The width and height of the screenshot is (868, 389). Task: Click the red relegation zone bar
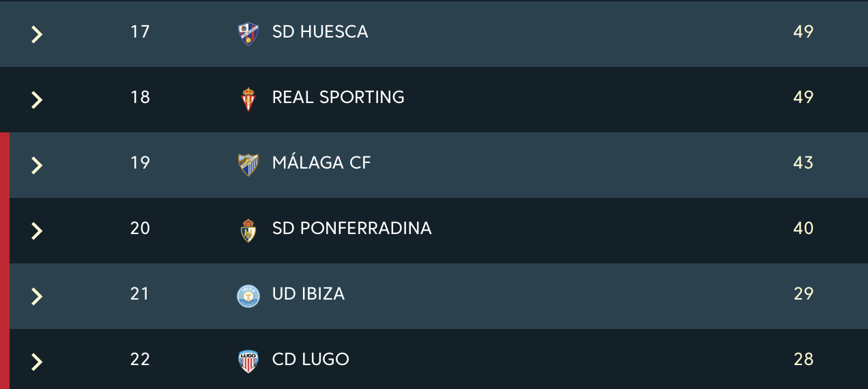tap(4, 261)
